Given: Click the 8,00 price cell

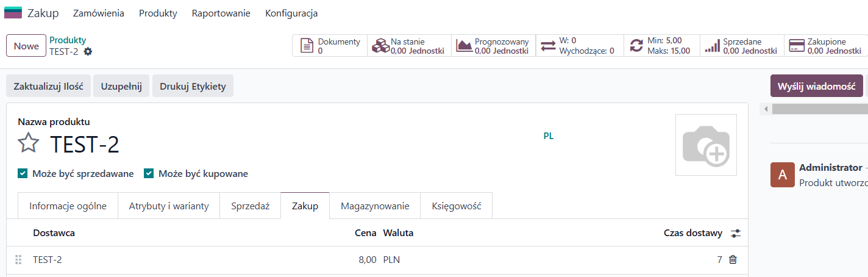Looking at the screenshot, I should [x=368, y=260].
